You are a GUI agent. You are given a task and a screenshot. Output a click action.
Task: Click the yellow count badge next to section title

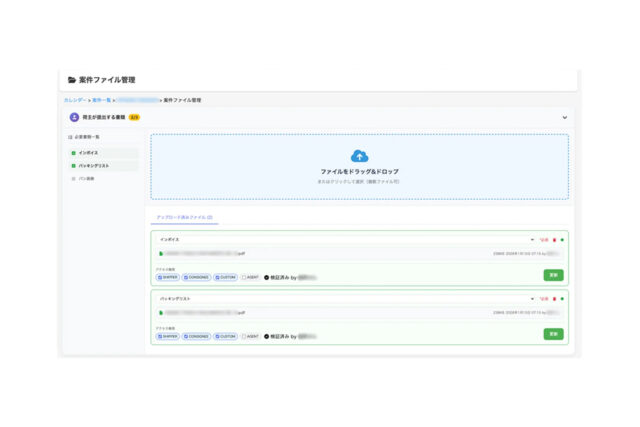coord(134,117)
